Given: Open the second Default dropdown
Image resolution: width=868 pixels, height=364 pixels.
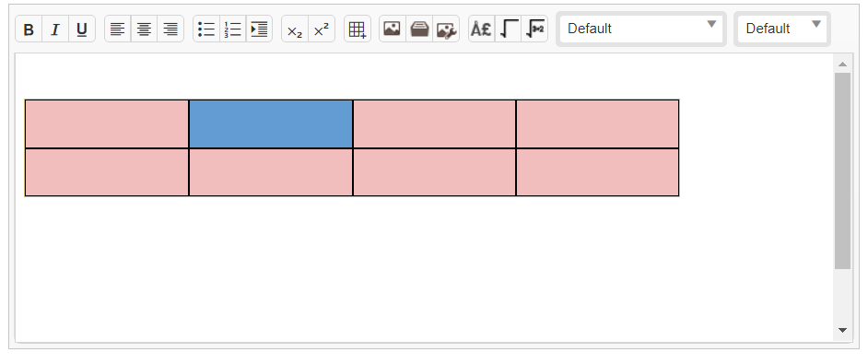Looking at the screenshot, I should click(782, 29).
